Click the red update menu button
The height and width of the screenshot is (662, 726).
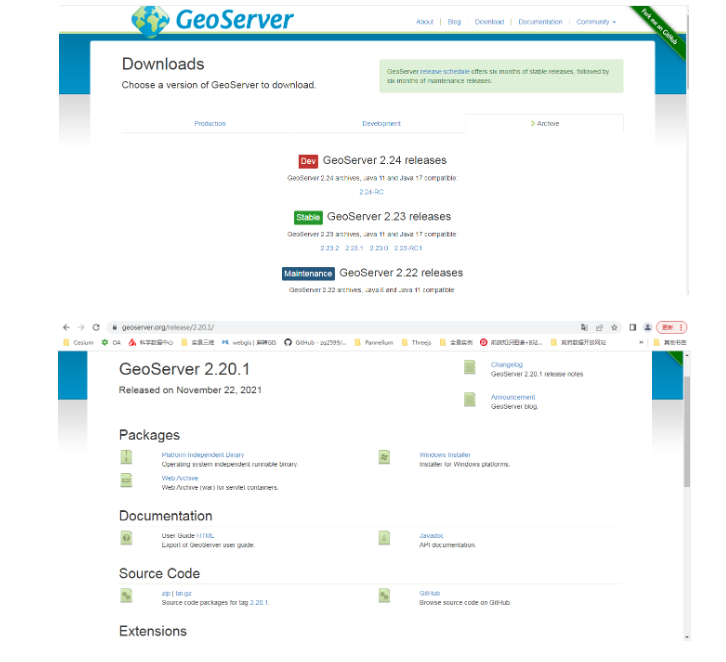point(671,327)
